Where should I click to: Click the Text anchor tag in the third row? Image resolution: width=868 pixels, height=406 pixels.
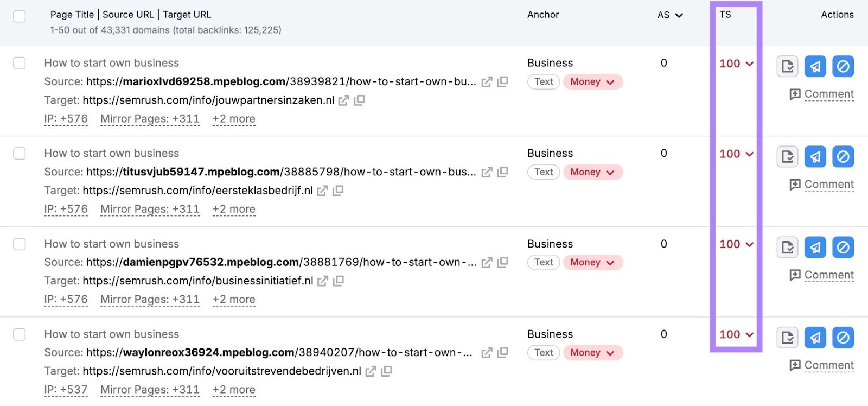point(544,263)
